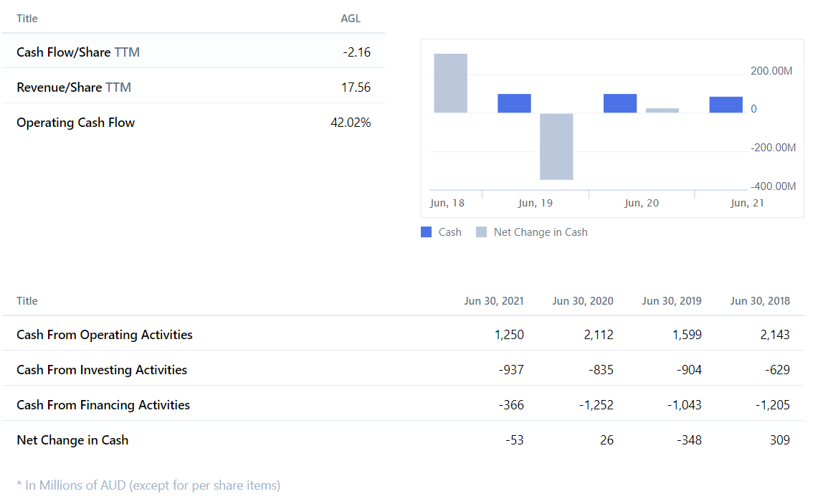Click the -835 investing value for 2020
The height and width of the screenshot is (504, 823).
(601, 370)
